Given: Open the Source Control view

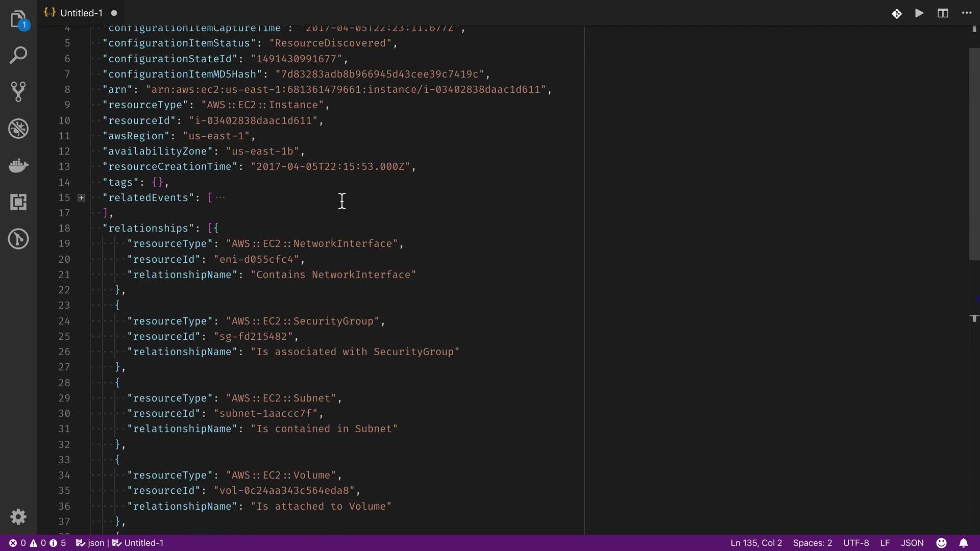Looking at the screenshot, I should click(x=18, y=92).
